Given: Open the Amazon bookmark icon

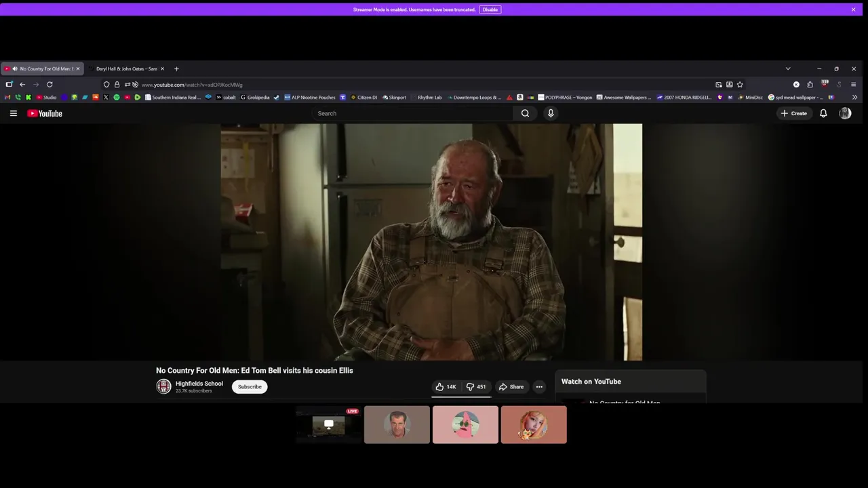Looking at the screenshot, I should click(520, 98).
